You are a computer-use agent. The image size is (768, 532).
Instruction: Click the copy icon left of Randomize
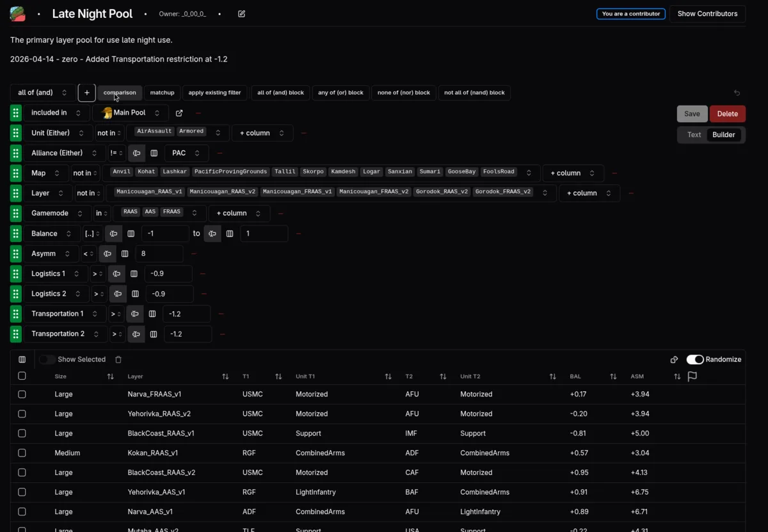[x=674, y=360]
